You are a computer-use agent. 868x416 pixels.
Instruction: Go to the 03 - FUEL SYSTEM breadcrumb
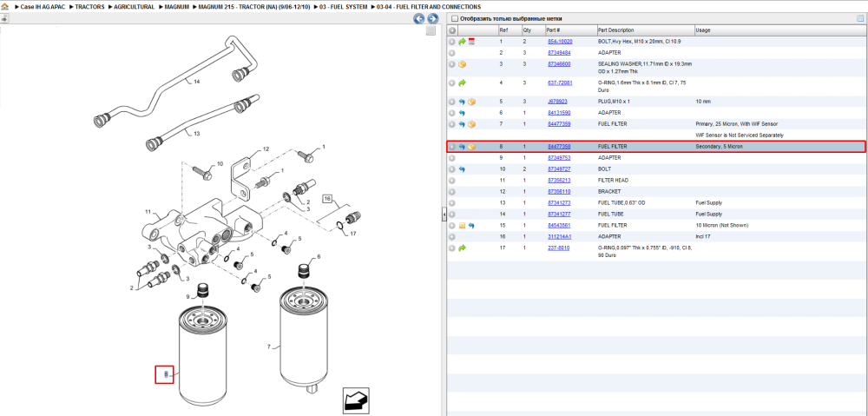tap(343, 7)
